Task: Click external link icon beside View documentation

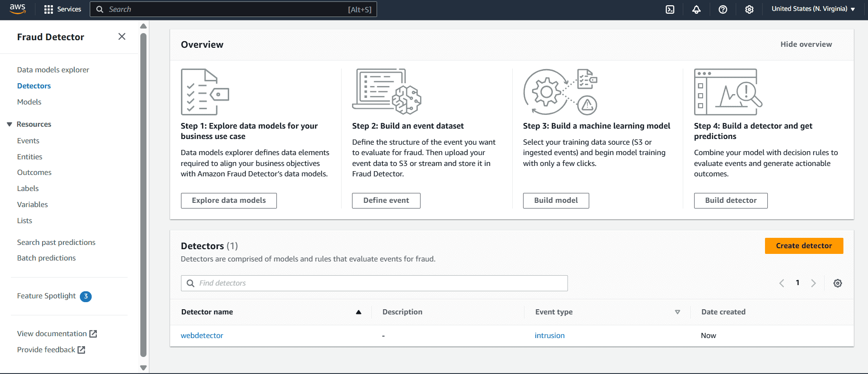Action: (x=93, y=334)
